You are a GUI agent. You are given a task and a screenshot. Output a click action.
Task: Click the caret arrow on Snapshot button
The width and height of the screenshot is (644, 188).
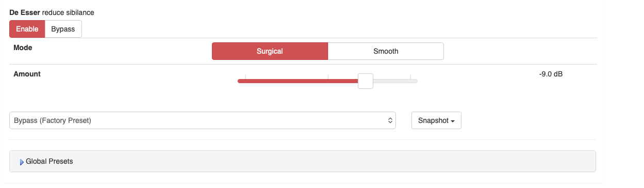pyautogui.click(x=453, y=121)
